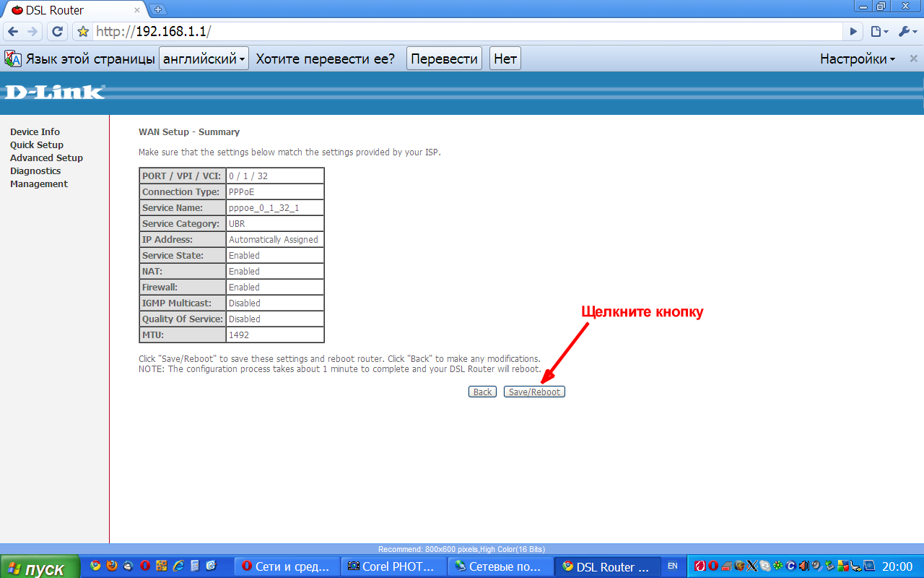Click the blue C tray icon
This screenshot has height=578, width=924.
(x=791, y=566)
